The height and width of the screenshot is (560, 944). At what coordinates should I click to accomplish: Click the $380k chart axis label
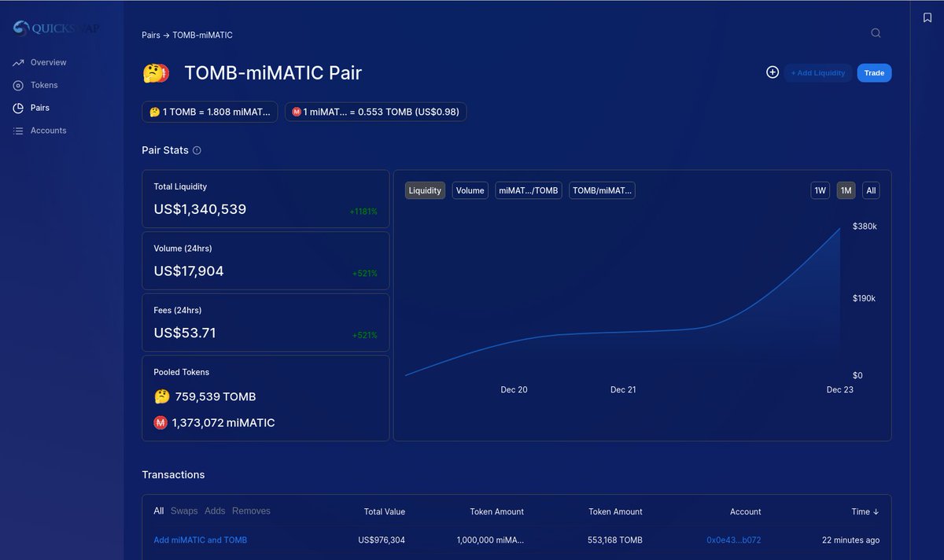tap(865, 227)
